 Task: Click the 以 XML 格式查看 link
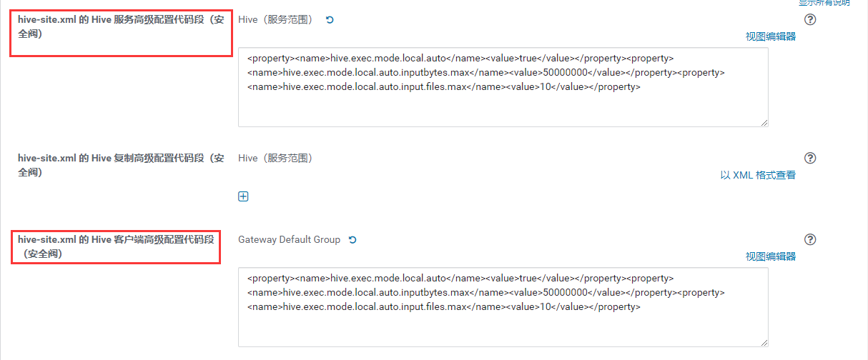point(758,175)
